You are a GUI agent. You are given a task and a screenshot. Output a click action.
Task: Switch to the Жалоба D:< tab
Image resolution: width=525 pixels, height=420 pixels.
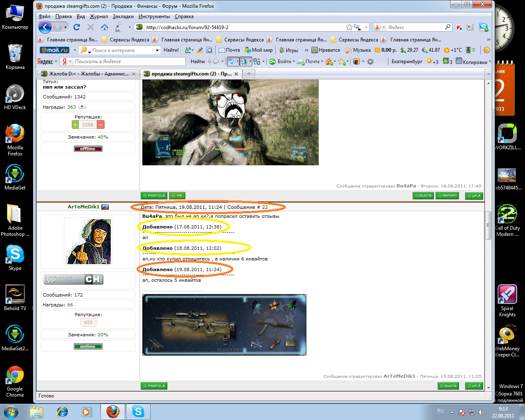[88, 74]
